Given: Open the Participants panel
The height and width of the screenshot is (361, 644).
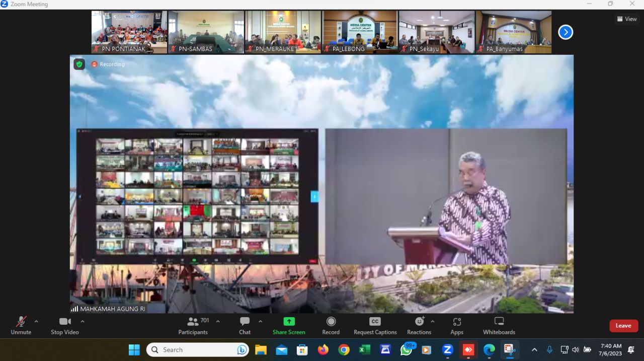Looking at the screenshot, I should pos(193,325).
